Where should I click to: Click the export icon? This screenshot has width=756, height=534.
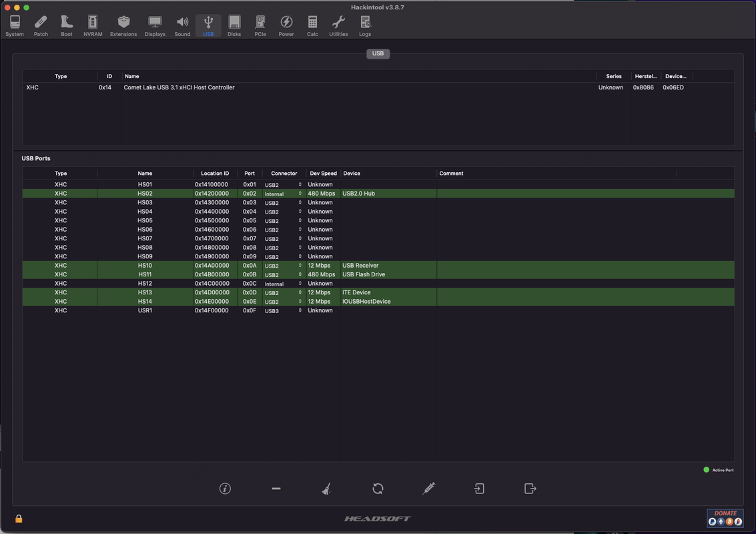coord(530,489)
